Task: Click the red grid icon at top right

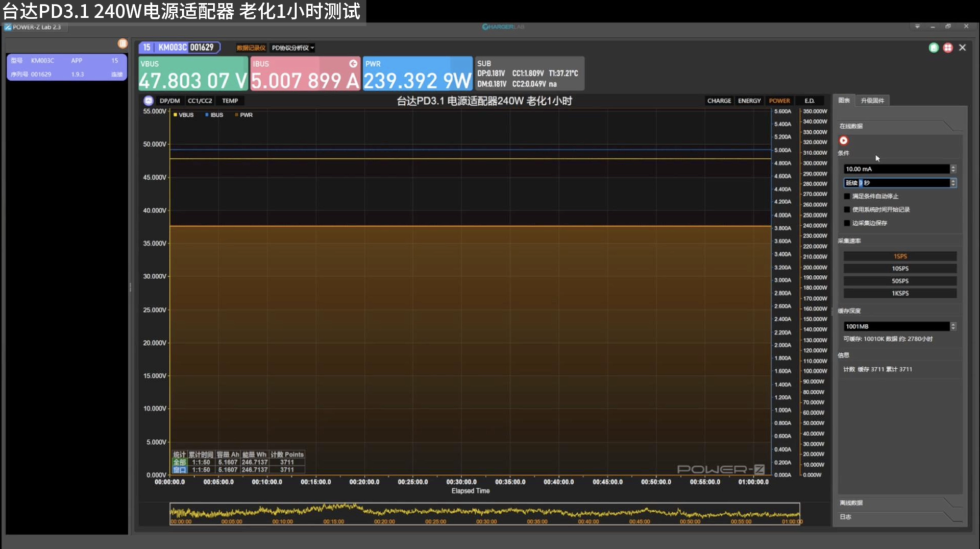Action: click(x=948, y=47)
